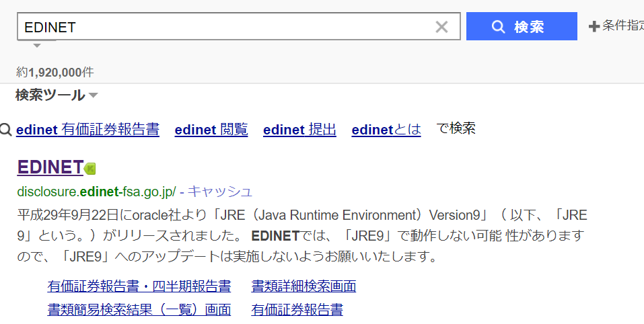Open the EDINET result title link
The height and width of the screenshot is (324, 644).
tap(50, 167)
